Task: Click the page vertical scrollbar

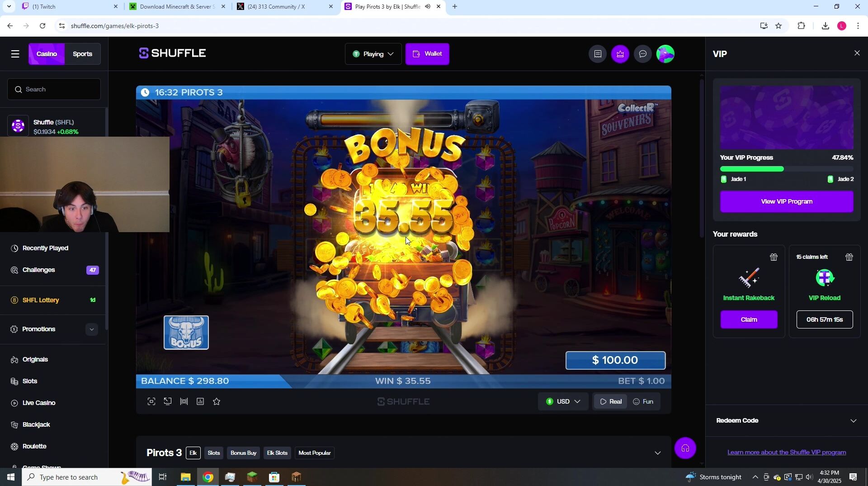Action: point(702,158)
